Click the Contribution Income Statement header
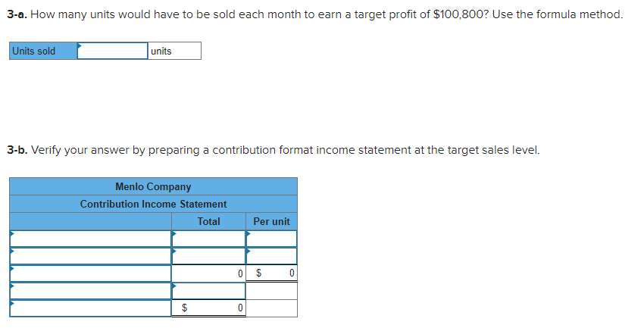 tap(153, 204)
